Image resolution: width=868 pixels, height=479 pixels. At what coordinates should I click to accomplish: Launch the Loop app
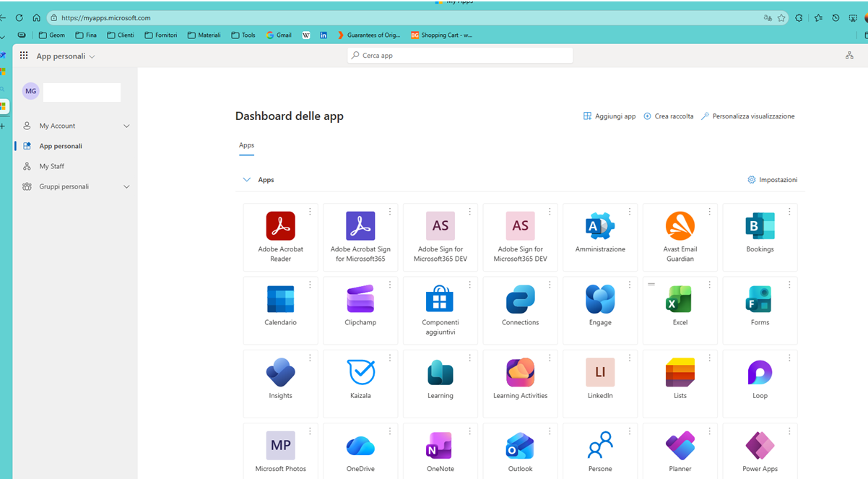[760, 384]
